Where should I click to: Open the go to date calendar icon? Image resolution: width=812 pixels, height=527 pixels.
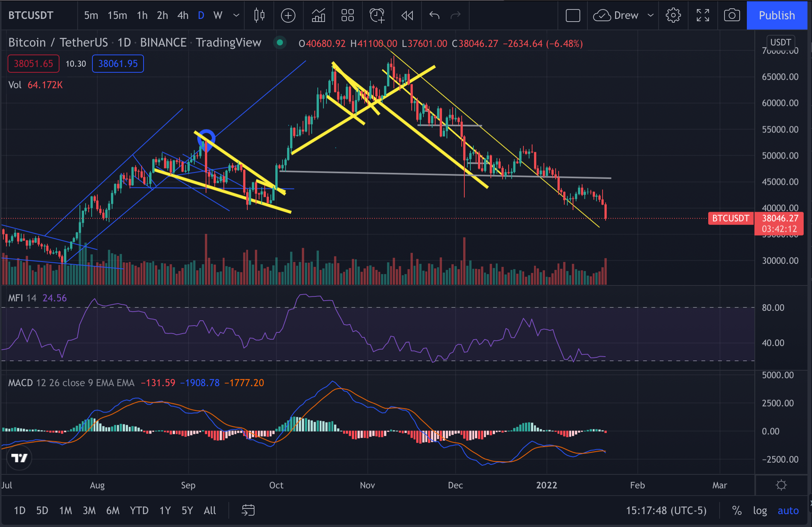[x=248, y=510]
